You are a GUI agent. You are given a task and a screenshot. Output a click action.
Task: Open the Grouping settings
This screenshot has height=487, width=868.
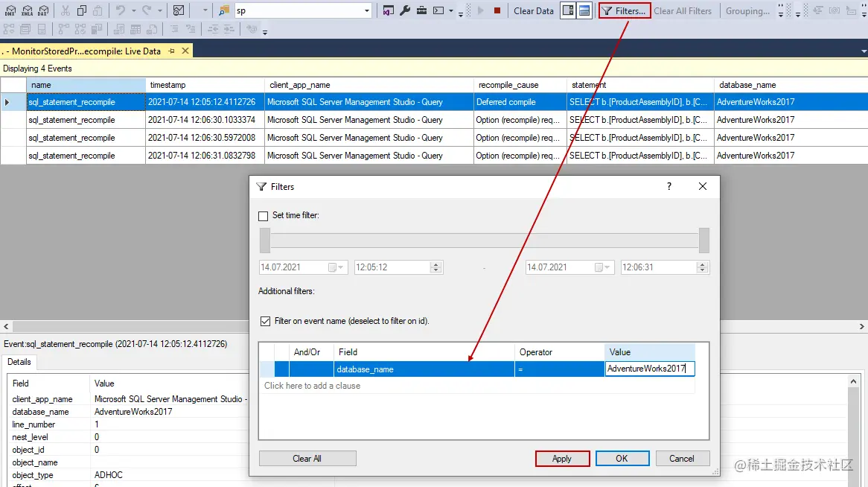point(747,10)
